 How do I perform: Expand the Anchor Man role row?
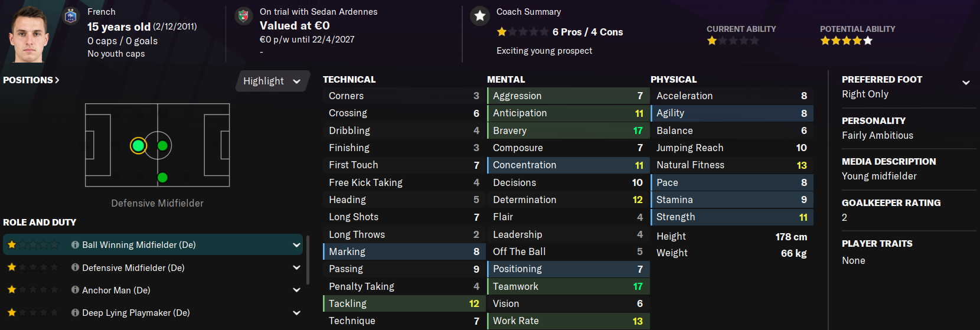(x=153, y=290)
